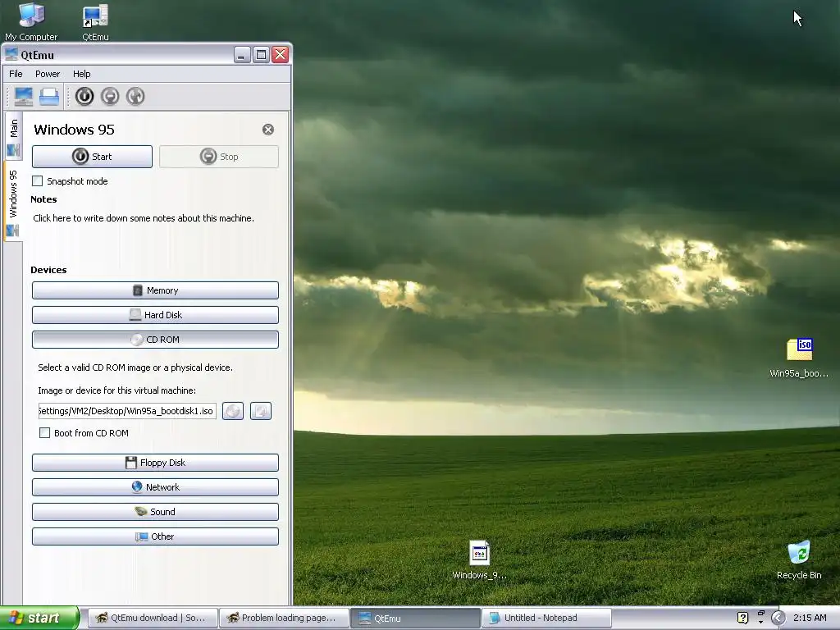Click QtEmu taskbar button

click(416, 618)
